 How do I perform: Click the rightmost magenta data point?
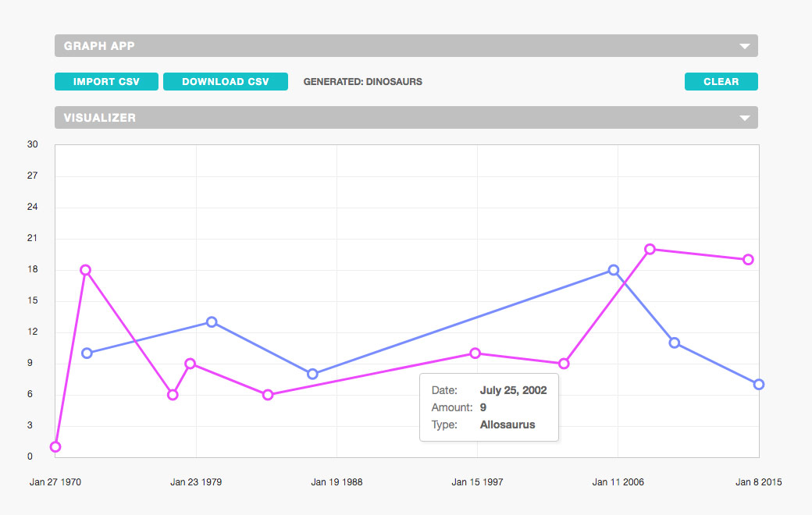749,258
